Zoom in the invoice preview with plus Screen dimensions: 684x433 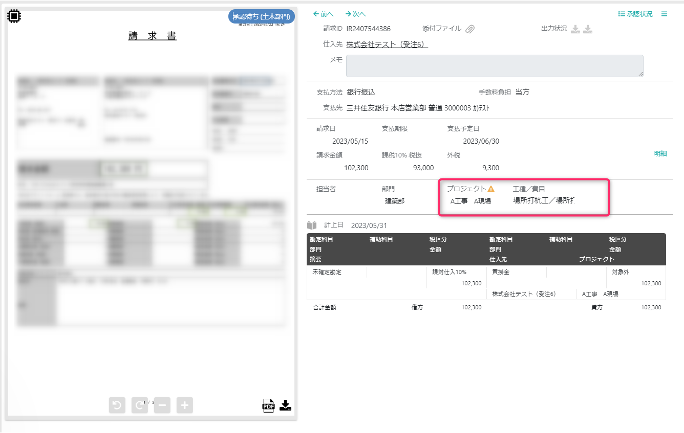tap(185, 405)
